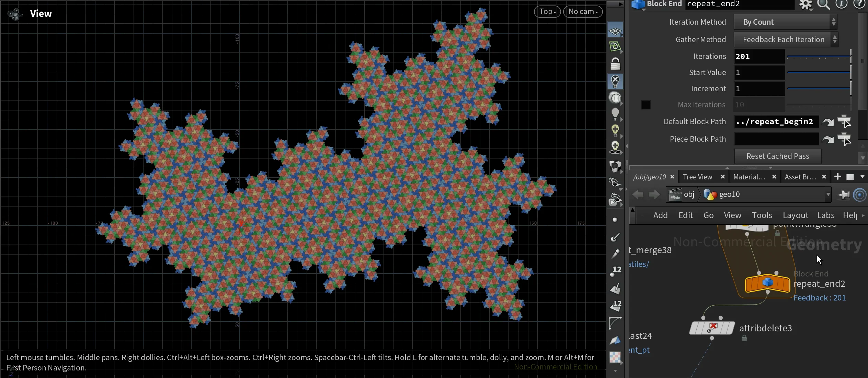Viewport: 868px width, 378px height.
Task: Open the Tools menu
Action: [x=762, y=215]
